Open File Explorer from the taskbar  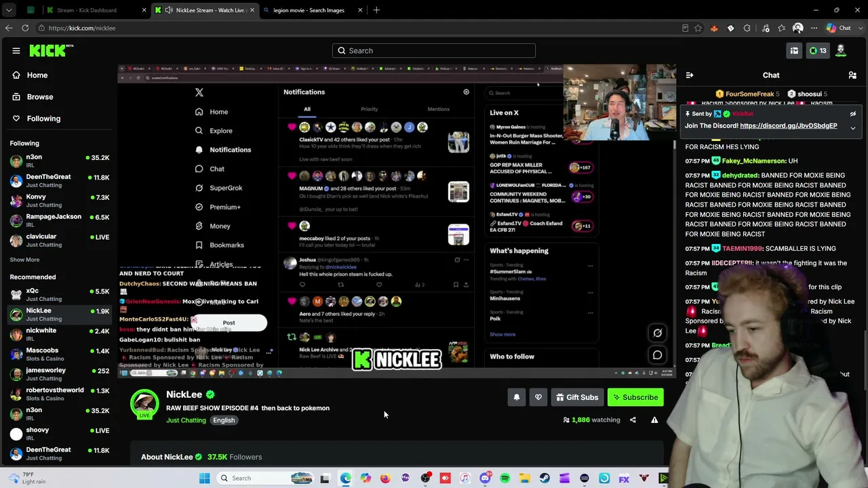525,479
